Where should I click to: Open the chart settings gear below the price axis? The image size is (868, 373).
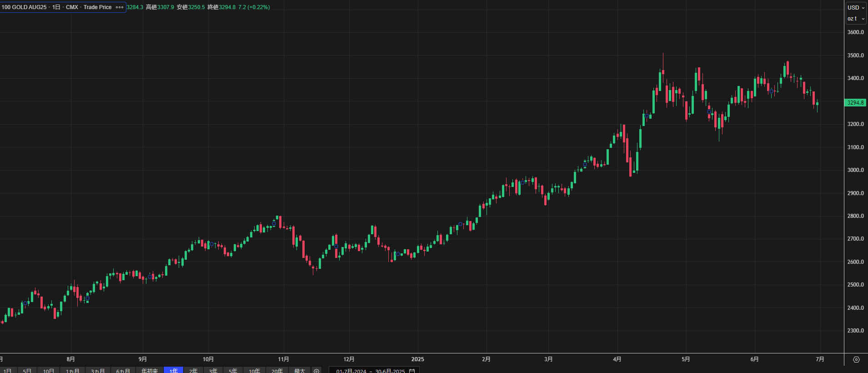point(856,359)
